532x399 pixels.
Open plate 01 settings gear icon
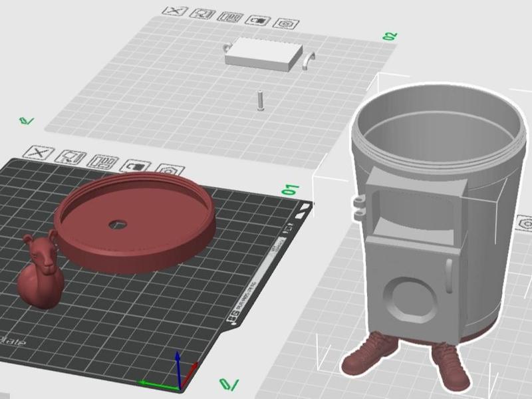170,170
